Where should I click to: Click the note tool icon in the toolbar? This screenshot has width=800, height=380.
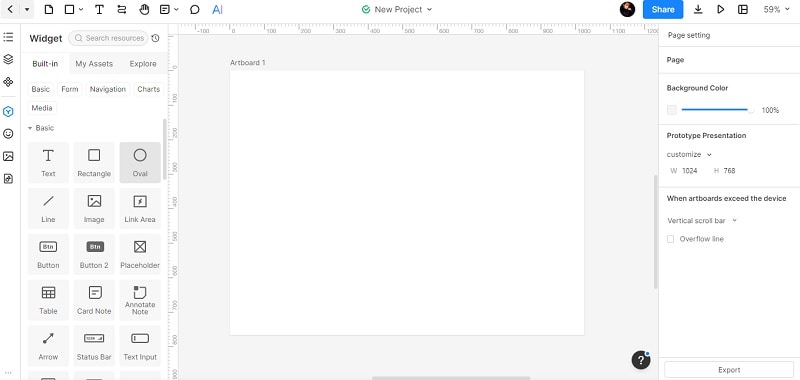164,9
